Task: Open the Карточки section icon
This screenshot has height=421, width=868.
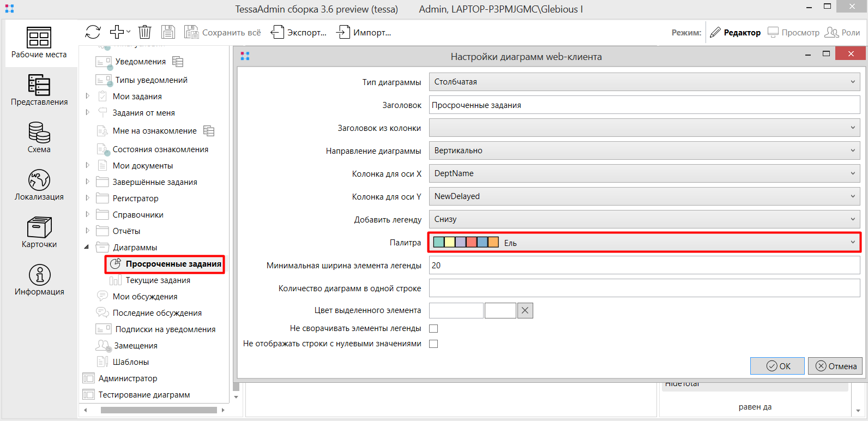Action: pos(39,227)
